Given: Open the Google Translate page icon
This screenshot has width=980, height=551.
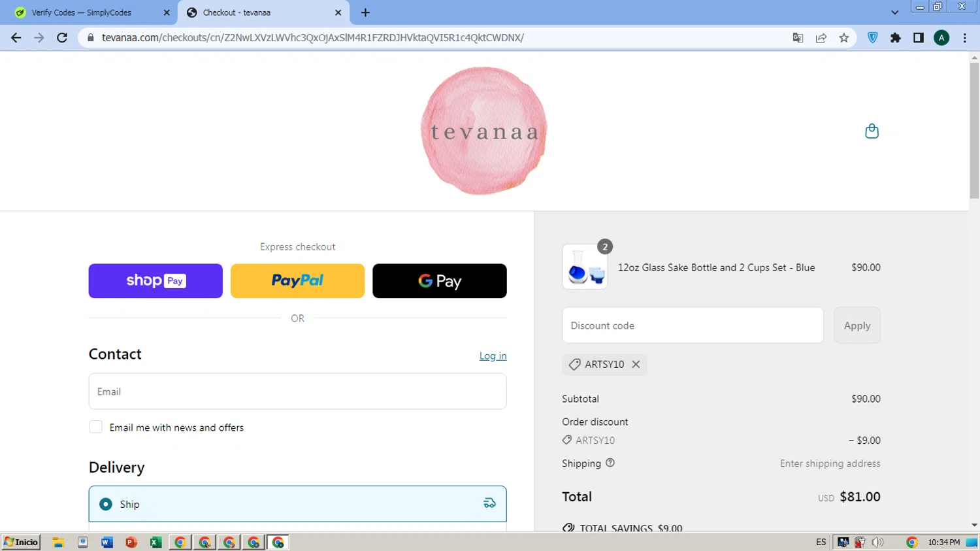Looking at the screenshot, I should [798, 38].
